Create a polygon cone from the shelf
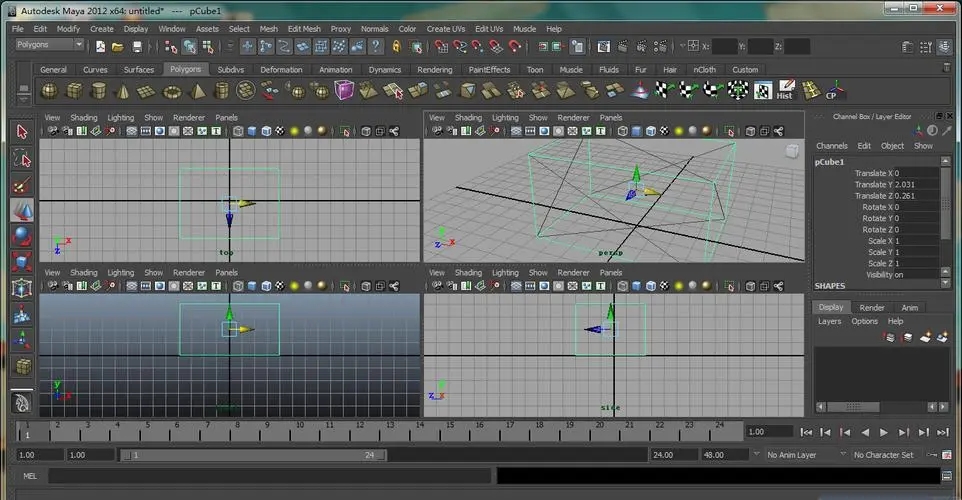The height and width of the screenshot is (500, 962). [x=123, y=91]
